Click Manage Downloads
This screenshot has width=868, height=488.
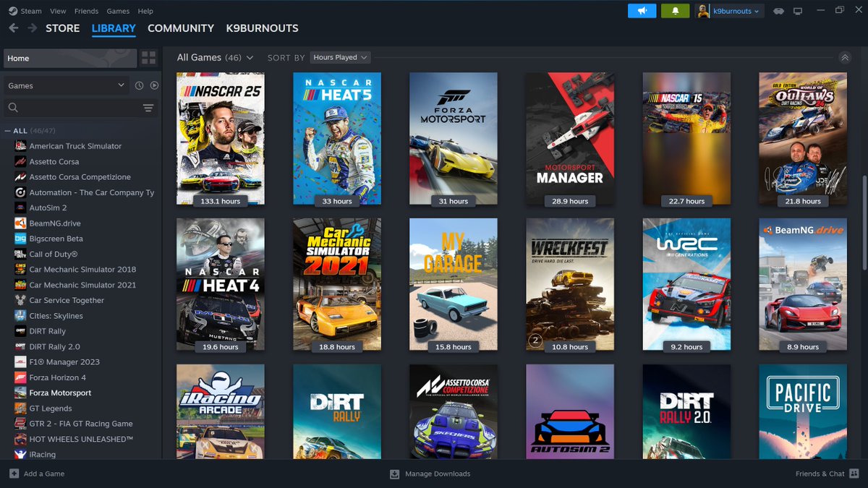(x=430, y=474)
